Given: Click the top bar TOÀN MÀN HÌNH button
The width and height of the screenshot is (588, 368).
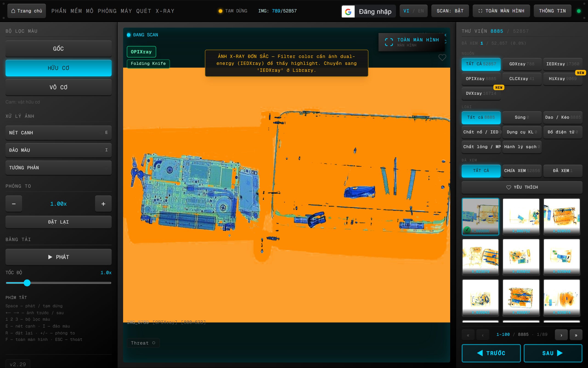Looking at the screenshot, I should [x=501, y=11].
